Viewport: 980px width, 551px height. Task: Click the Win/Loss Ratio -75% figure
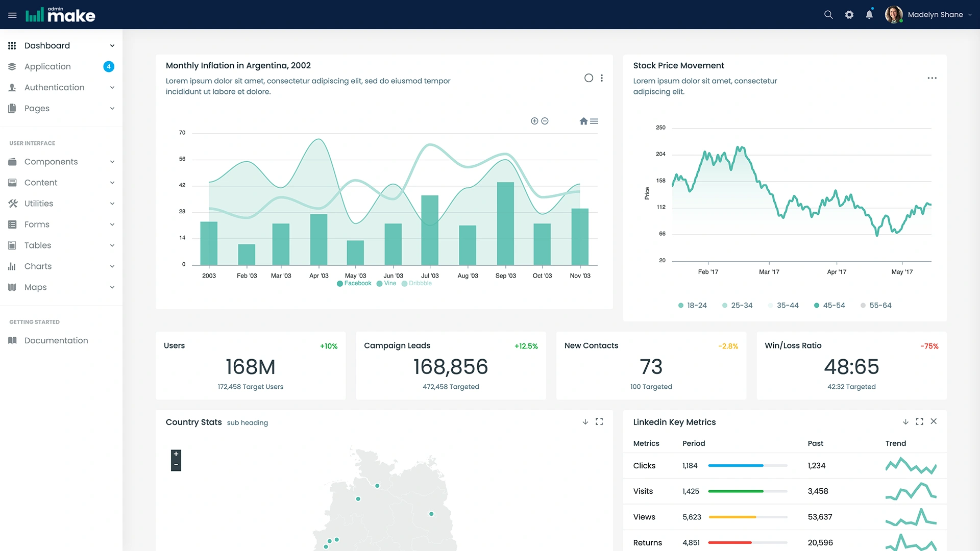tap(929, 346)
